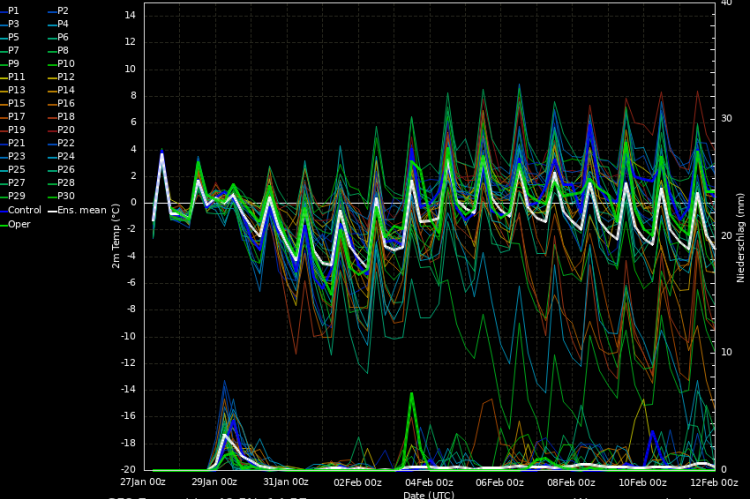Toggle the Control series in legend
This screenshot has height=499, width=750.
(25, 210)
